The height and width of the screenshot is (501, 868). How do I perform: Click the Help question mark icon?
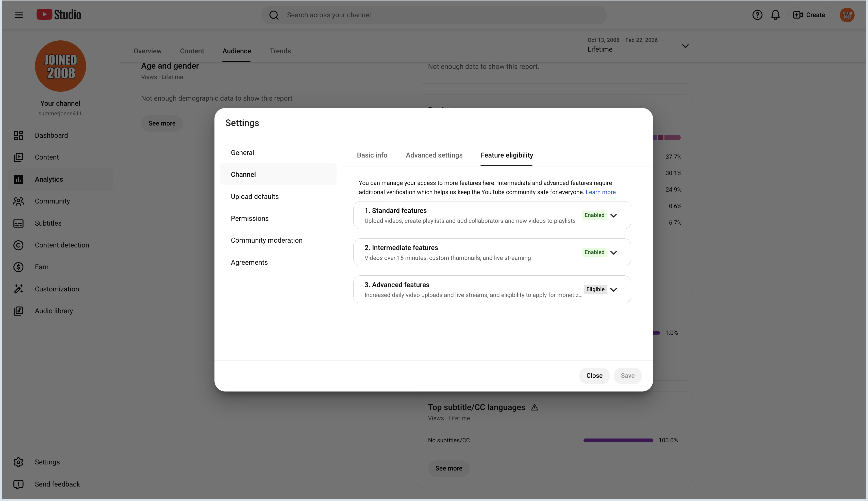pos(757,15)
